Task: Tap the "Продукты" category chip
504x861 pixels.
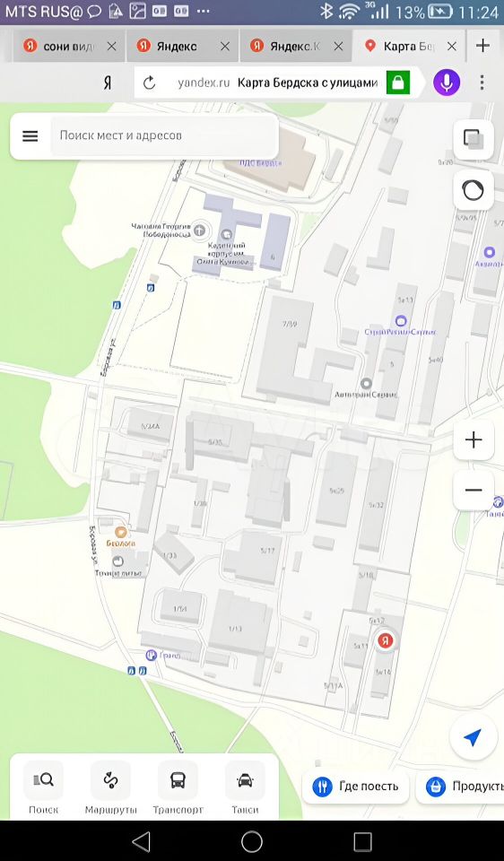Action: tap(461, 787)
